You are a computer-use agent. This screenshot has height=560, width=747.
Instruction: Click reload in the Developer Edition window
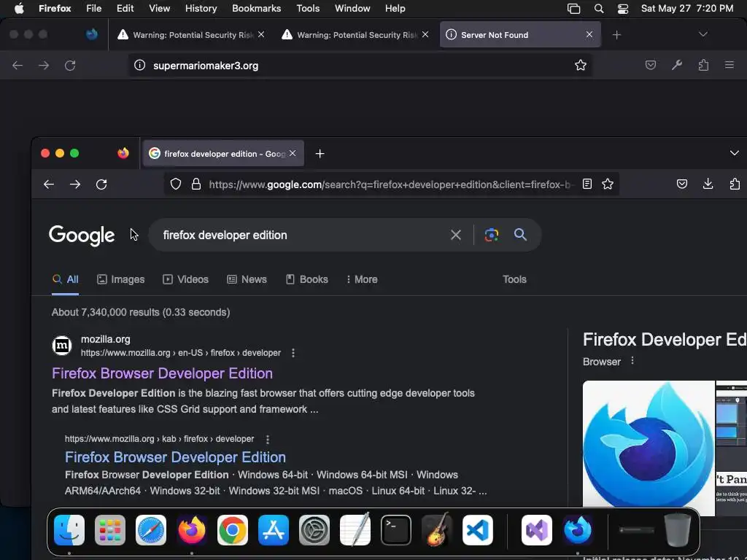click(x=70, y=66)
